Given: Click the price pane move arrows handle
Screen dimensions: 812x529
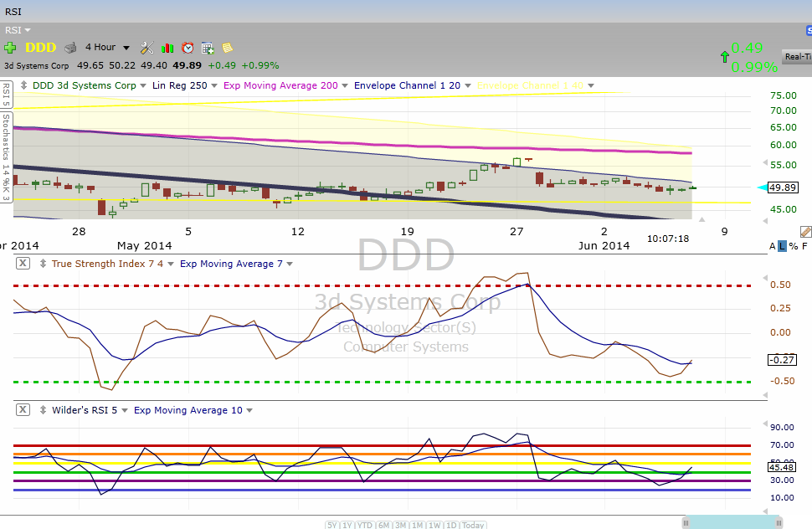Looking at the screenshot, I should click(23, 85).
